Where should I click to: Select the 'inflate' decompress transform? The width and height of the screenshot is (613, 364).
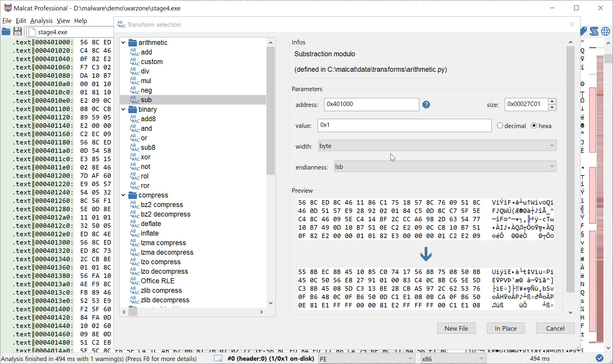tap(150, 233)
